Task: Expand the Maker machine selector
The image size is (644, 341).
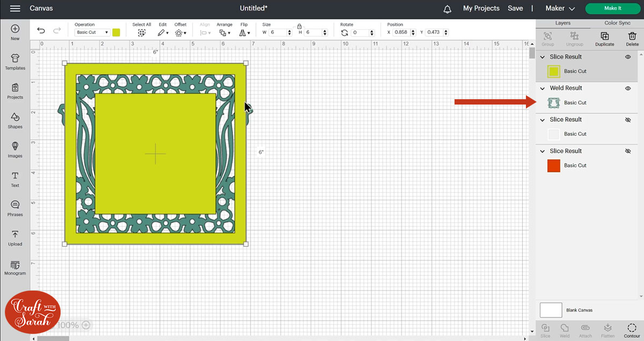Action: click(560, 9)
